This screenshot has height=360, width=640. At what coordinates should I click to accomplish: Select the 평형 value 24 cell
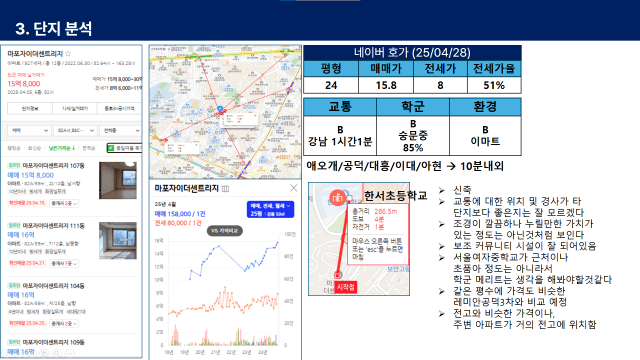click(x=331, y=85)
